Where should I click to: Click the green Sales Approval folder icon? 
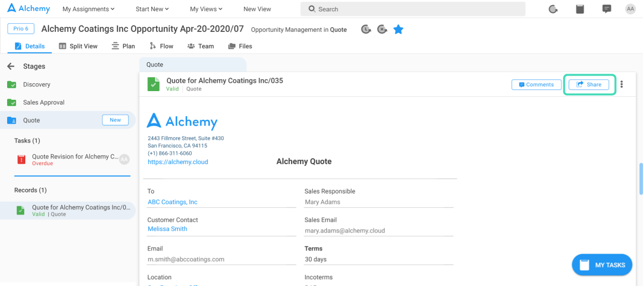(11, 102)
